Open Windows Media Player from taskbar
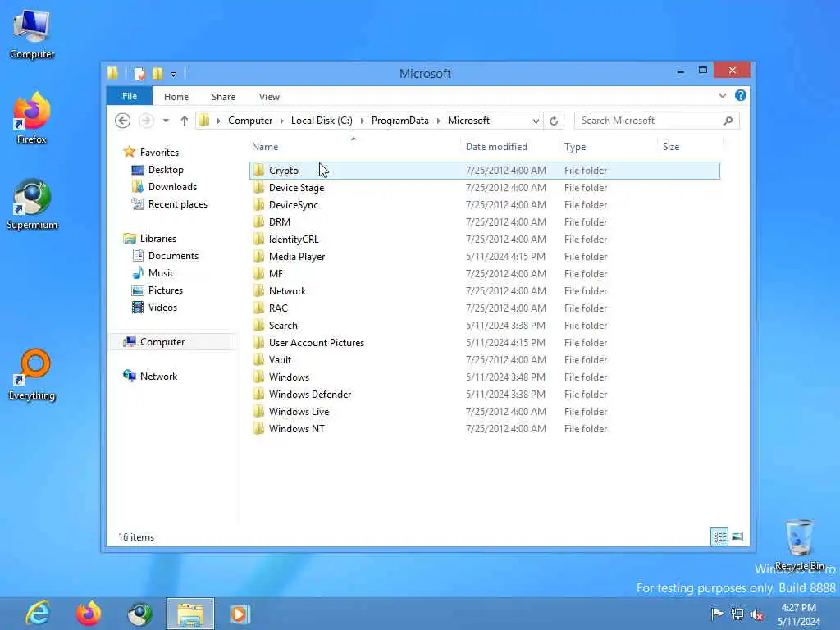This screenshot has height=630, width=840. 240,614
